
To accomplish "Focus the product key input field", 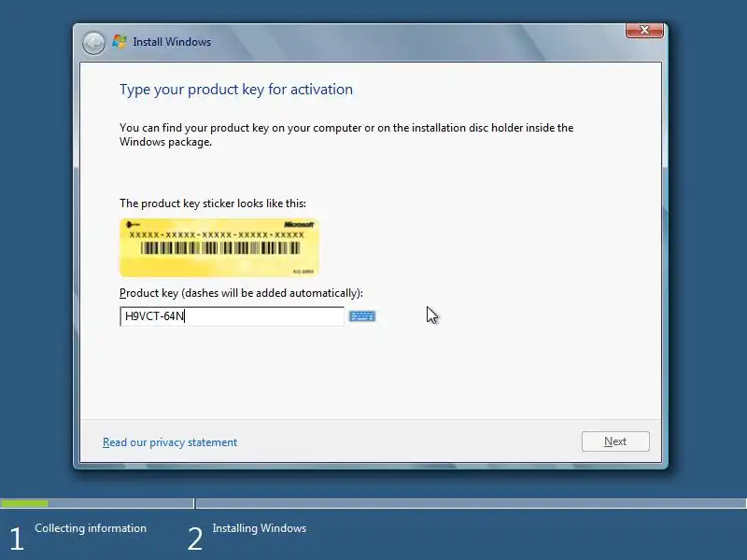I will click(232, 316).
